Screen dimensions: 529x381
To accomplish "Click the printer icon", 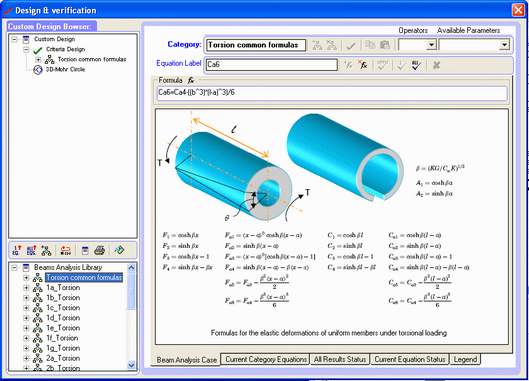I will (x=100, y=250).
